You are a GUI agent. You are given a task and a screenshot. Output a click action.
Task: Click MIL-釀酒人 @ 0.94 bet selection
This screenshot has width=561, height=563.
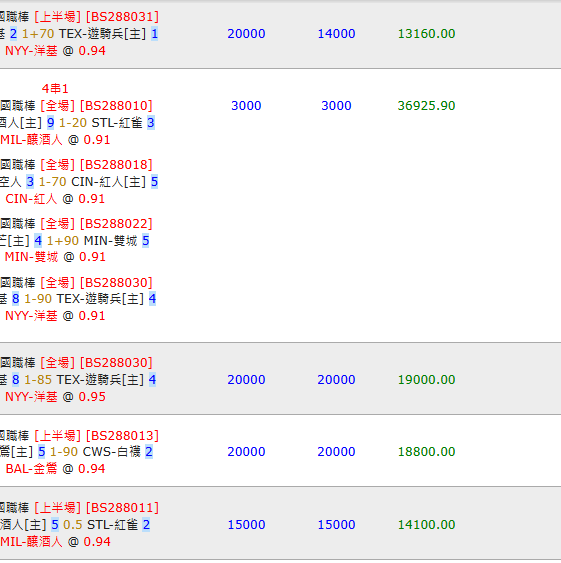(55, 541)
